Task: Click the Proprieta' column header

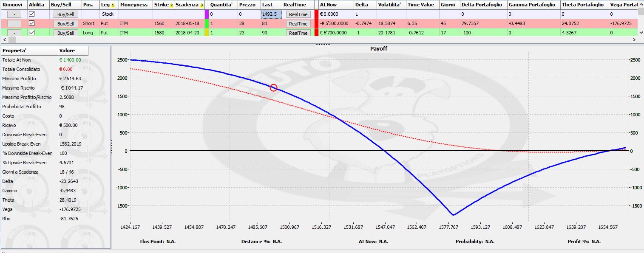Action: click(x=29, y=51)
